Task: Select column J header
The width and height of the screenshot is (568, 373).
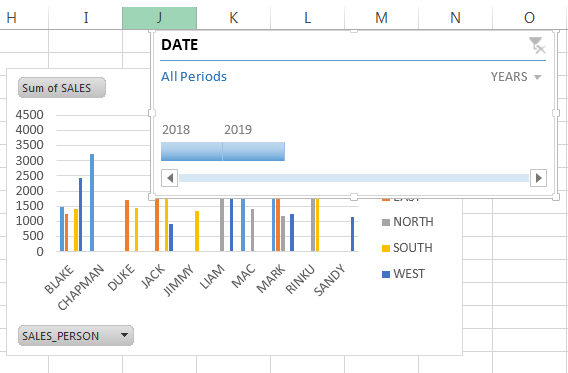Action: [x=160, y=18]
